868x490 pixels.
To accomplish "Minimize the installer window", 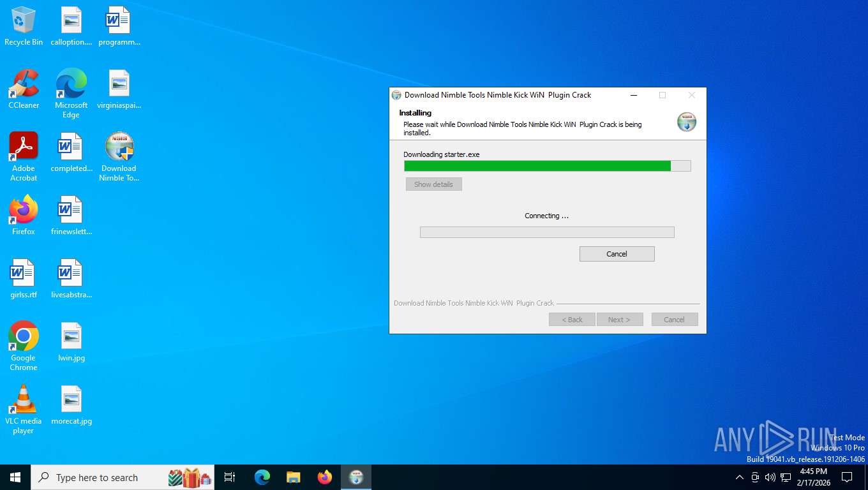I will [x=634, y=95].
